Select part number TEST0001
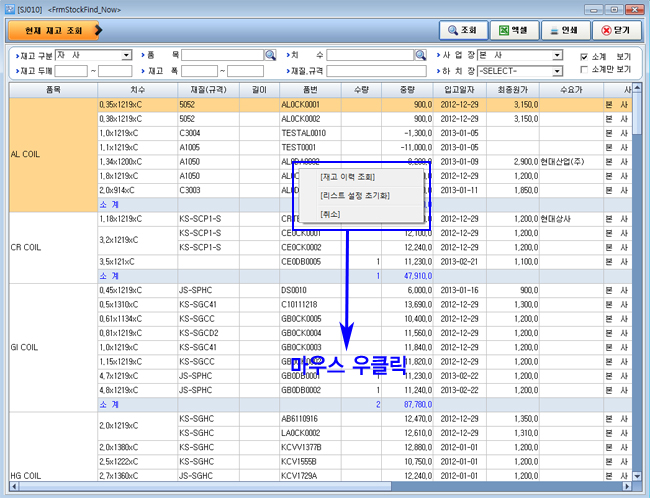Image resolution: width=650 pixels, height=498 pixels. coord(310,148)
